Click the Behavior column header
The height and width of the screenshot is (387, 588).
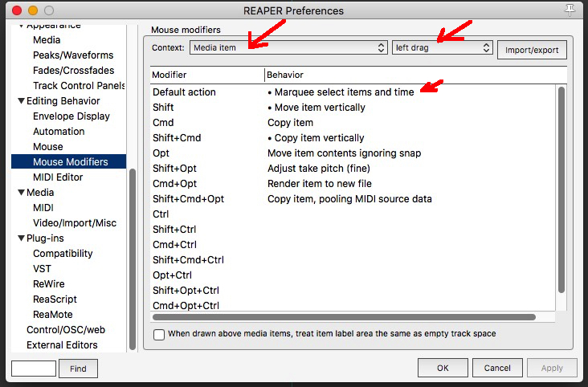coord(416,75)
